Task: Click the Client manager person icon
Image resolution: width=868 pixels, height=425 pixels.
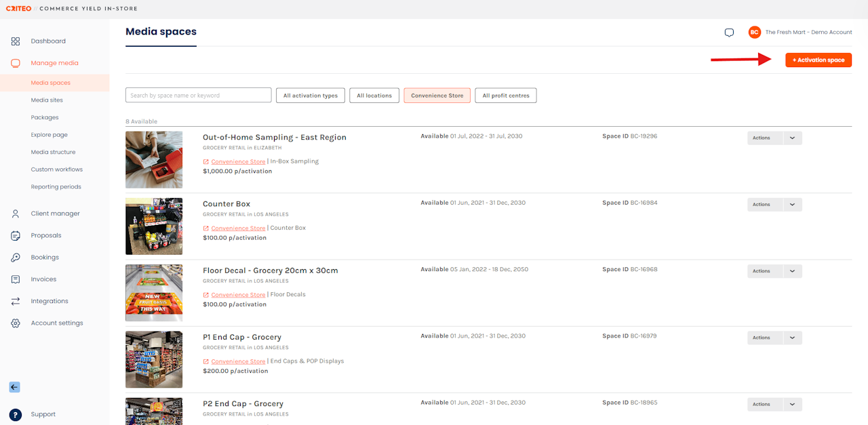Action: click(16, 214)
